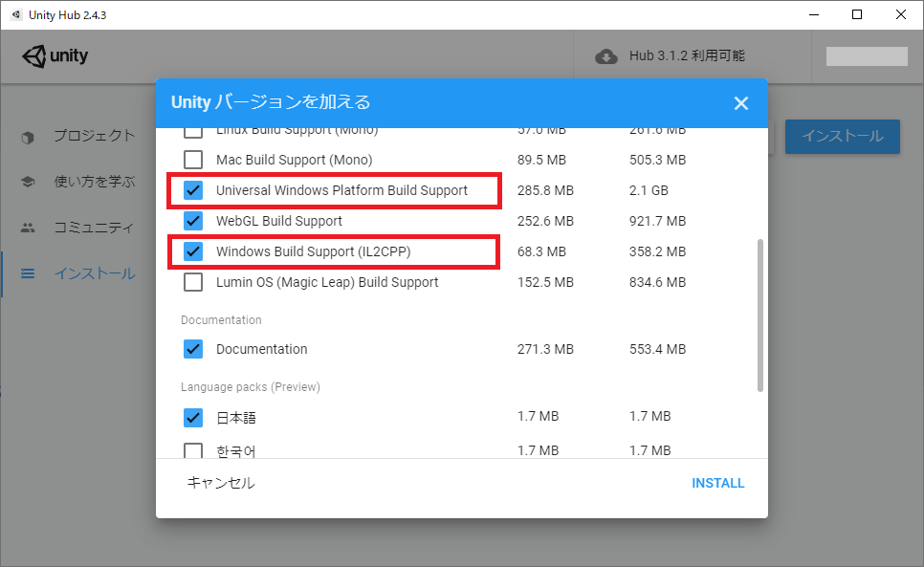Check Lumin OS (Magic Leap) Build Support
This screenshot has height=567, width=924.
193,282
